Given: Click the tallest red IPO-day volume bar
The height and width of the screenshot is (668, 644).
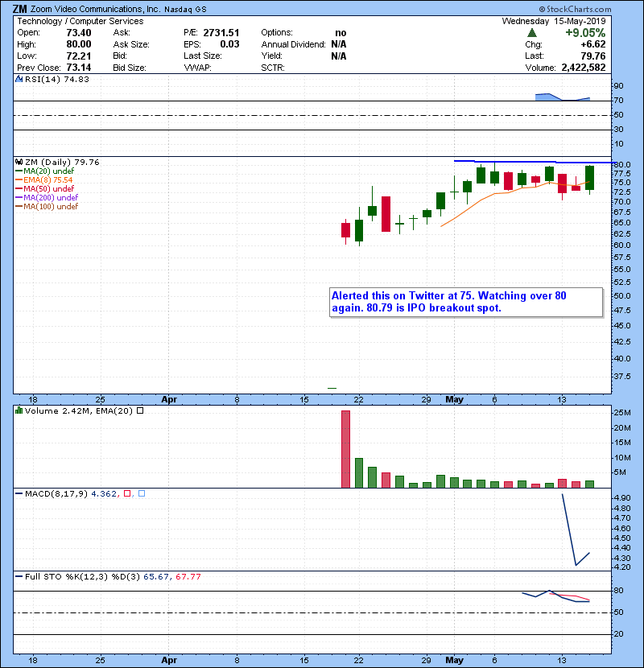Looking at the screenshot, I should coord(345,449).
